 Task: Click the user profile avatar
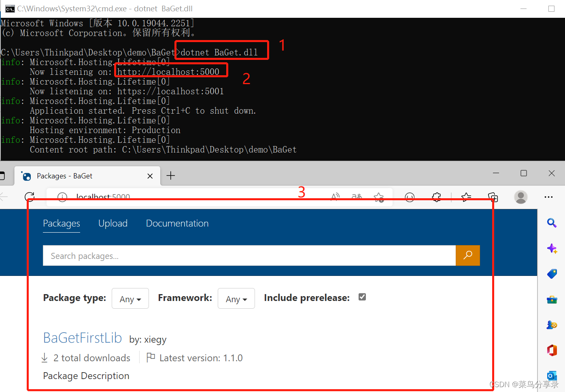[x=520, y=197]
